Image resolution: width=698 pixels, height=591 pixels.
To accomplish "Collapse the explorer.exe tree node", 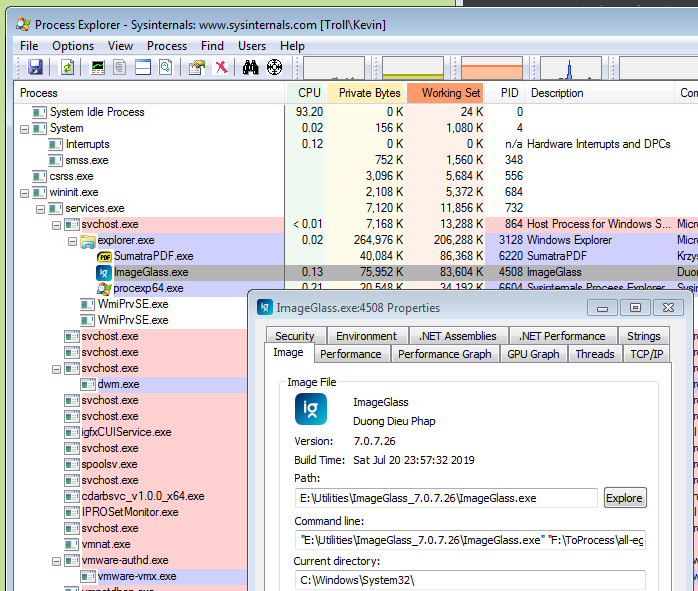I will [x=73, y=241].
